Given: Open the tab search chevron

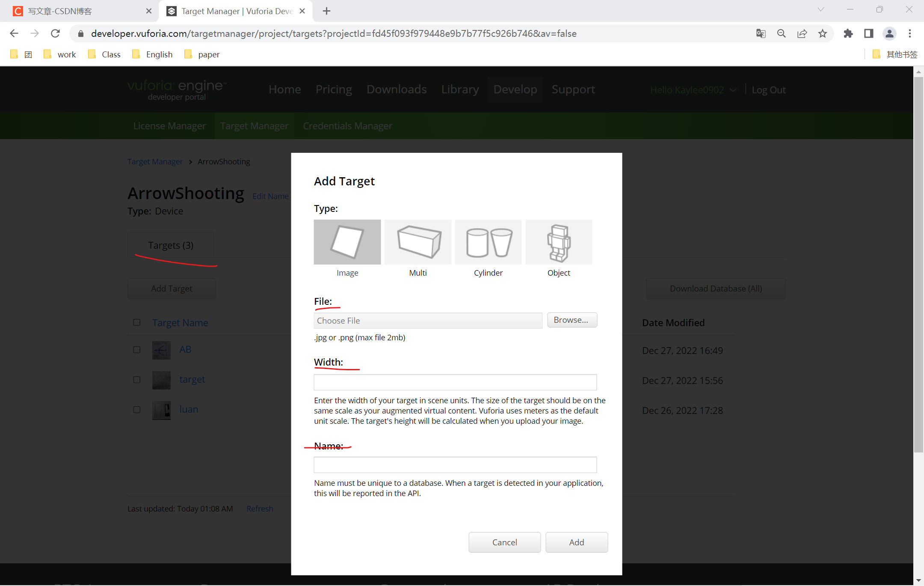Looking at the screenshot, I should (x=820, y=9).
